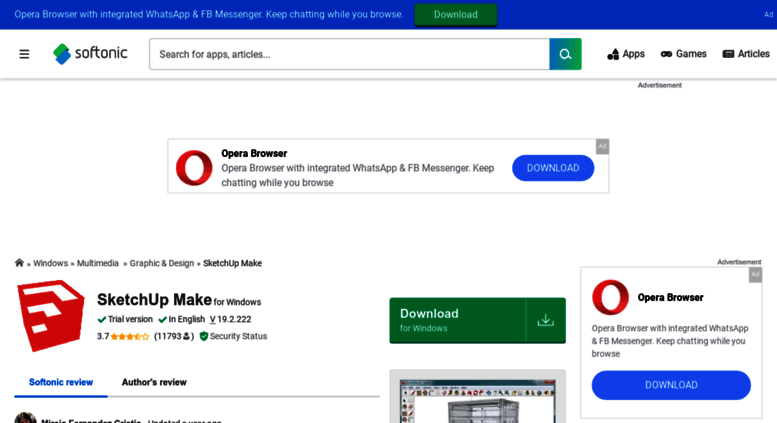Switch to the Author's review tab
The image size is (777, 423).
(154, 382)
